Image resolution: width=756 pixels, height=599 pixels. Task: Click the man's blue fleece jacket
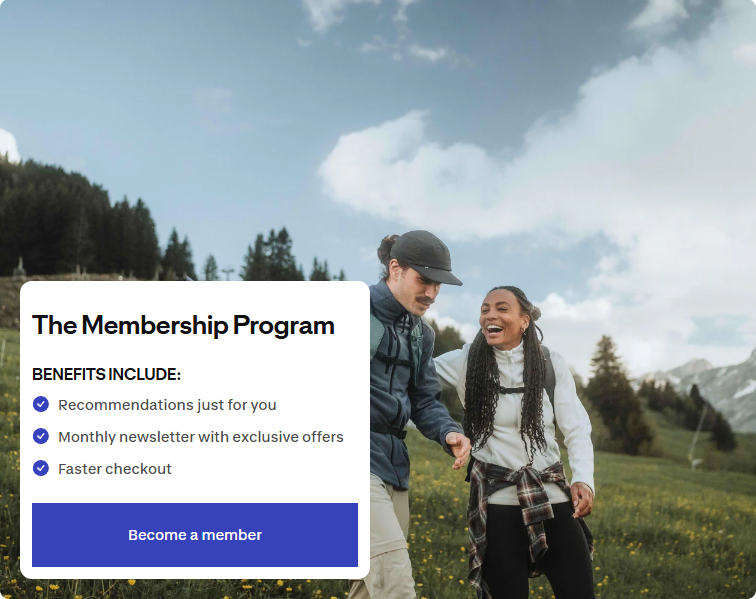pos(400,380)
